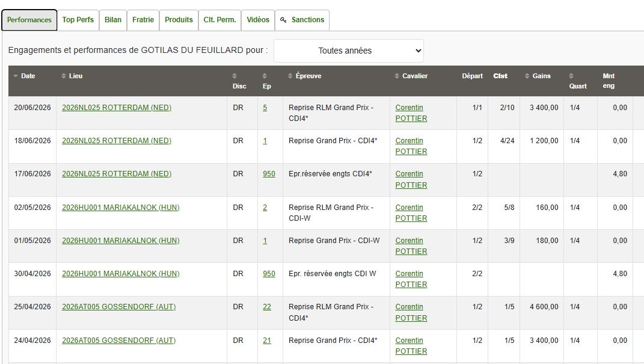
Task: Open Corentin POTTIER link in 18/06/2026 row
Action: click(x=411, y=146)
